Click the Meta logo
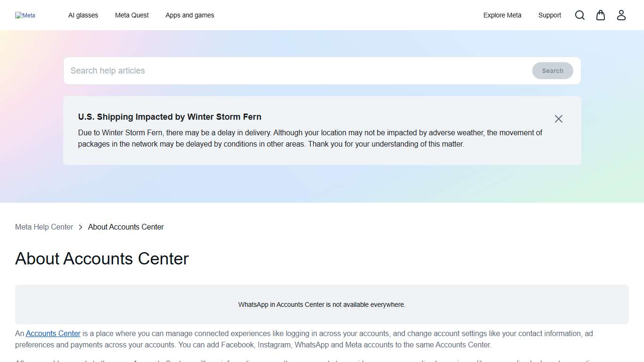This screenshot has height=362, width=644. tap(25, 15)
